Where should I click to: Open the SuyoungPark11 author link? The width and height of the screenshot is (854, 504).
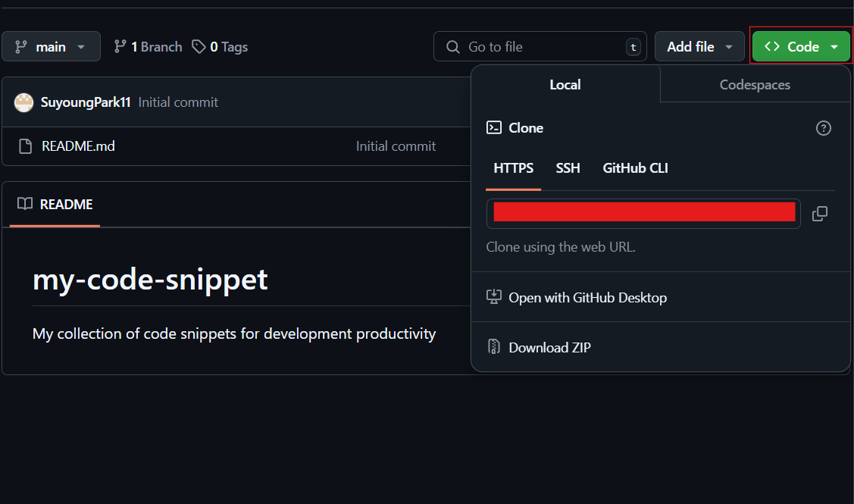coord(86,102)
